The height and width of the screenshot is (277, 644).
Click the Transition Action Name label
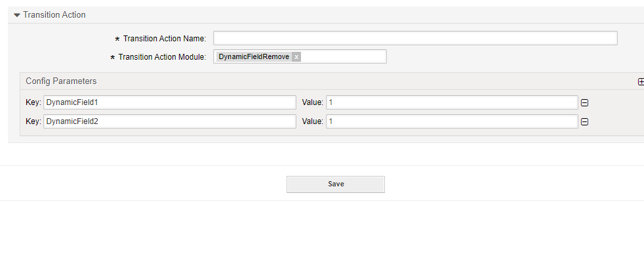coord(165,39)
